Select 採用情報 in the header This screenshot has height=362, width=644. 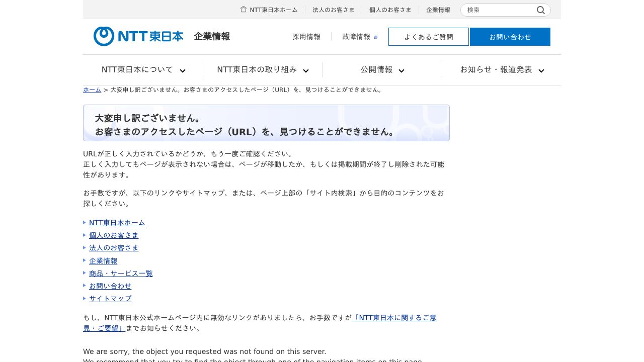tap(306, 37)
